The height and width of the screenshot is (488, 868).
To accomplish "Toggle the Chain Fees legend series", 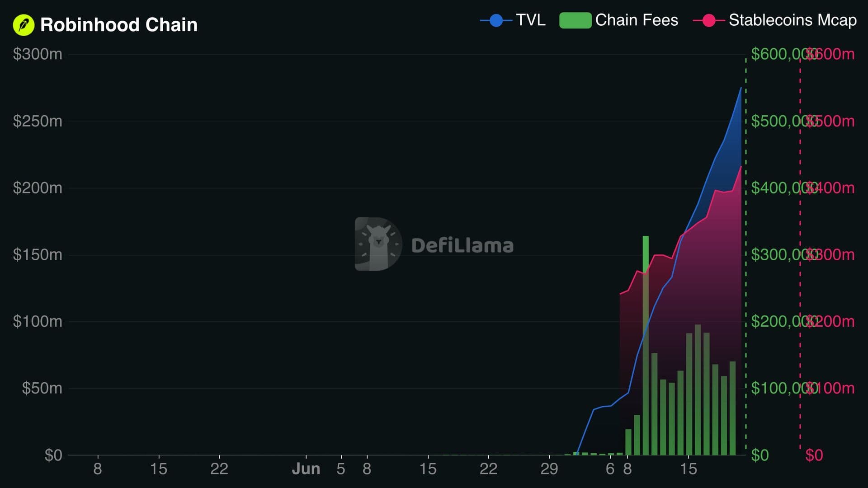I will (x=618, y=20).
